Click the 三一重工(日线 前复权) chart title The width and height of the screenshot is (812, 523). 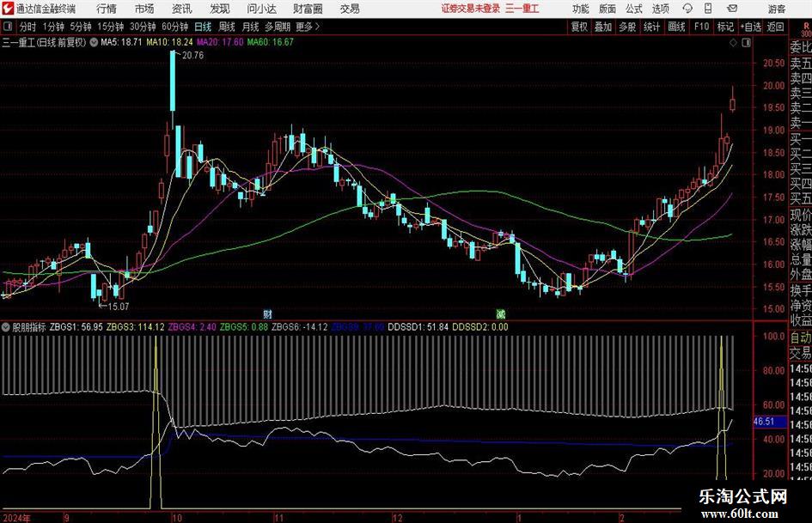44,42
